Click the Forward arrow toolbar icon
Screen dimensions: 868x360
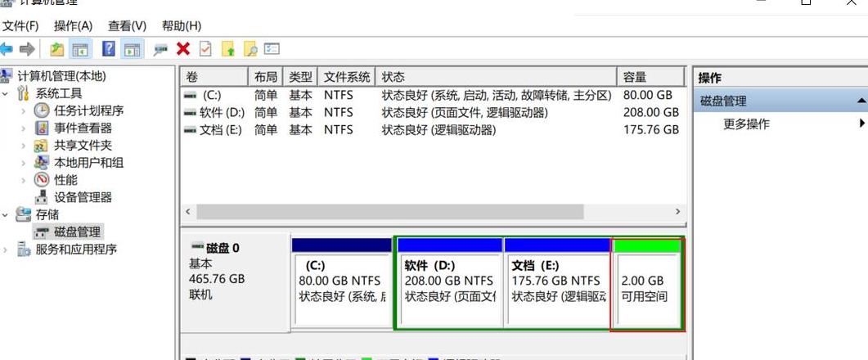tap(27, 49)
